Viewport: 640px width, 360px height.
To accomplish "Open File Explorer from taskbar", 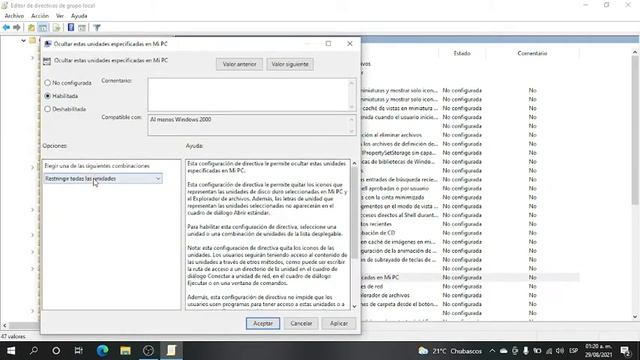I will [125, 351].
